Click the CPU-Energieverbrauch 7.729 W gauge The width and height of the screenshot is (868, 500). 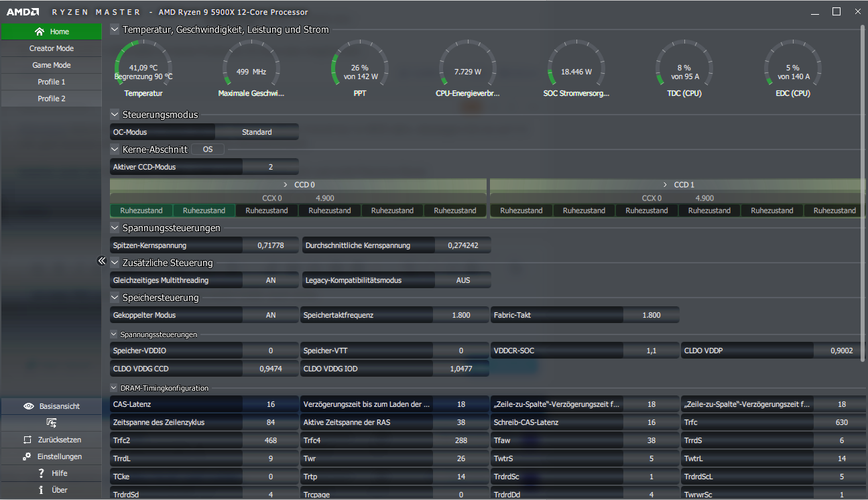click(x=468, y=69)
